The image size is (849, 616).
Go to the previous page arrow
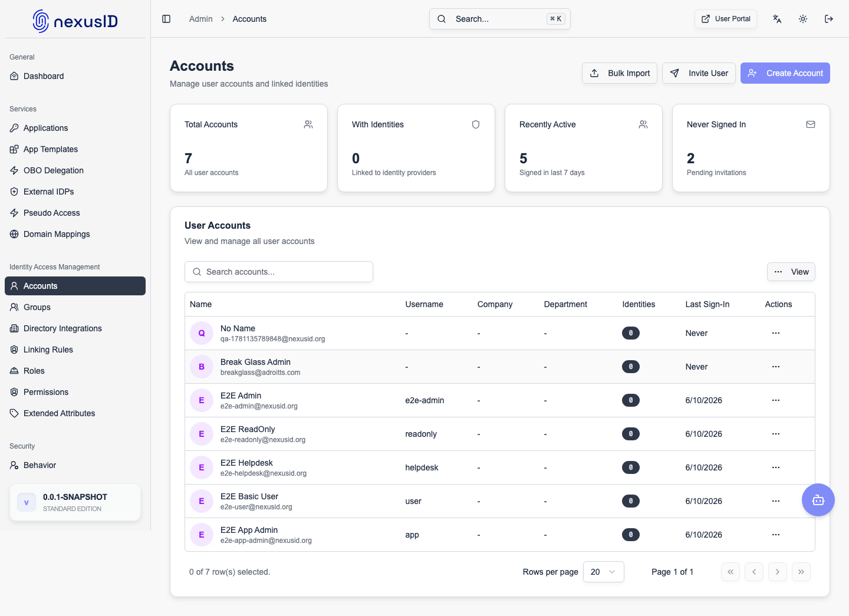click(754, 572)
